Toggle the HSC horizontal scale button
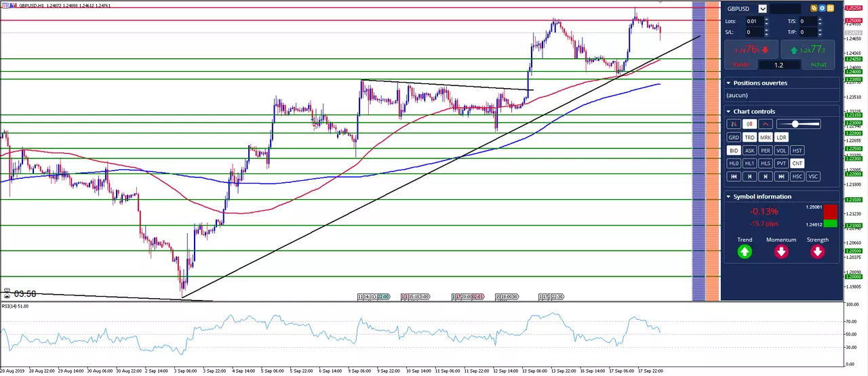Screen dimensions: 868x376 point(797,176)
